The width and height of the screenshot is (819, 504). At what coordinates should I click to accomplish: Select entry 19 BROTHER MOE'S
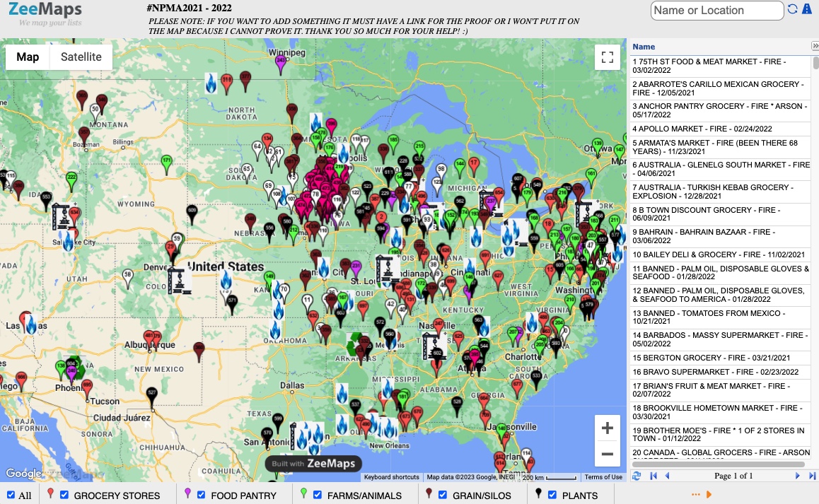coord(721,435)
